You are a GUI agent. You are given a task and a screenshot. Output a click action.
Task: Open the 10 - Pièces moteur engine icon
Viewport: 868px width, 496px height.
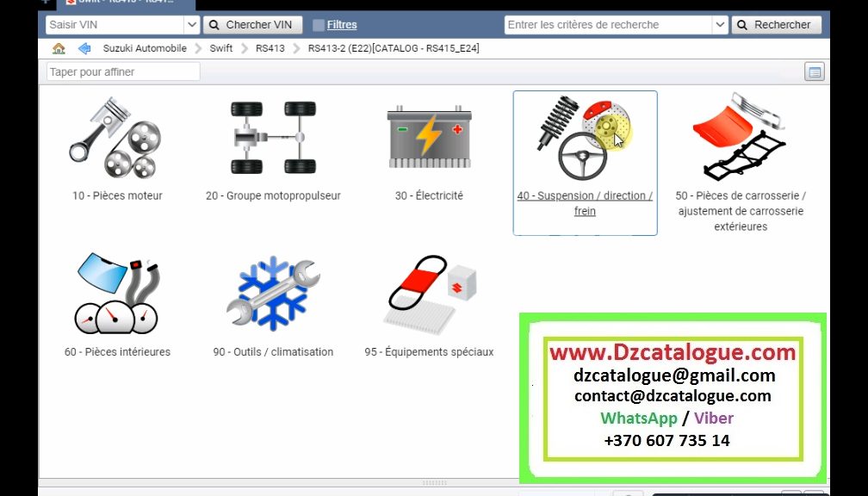115,138
